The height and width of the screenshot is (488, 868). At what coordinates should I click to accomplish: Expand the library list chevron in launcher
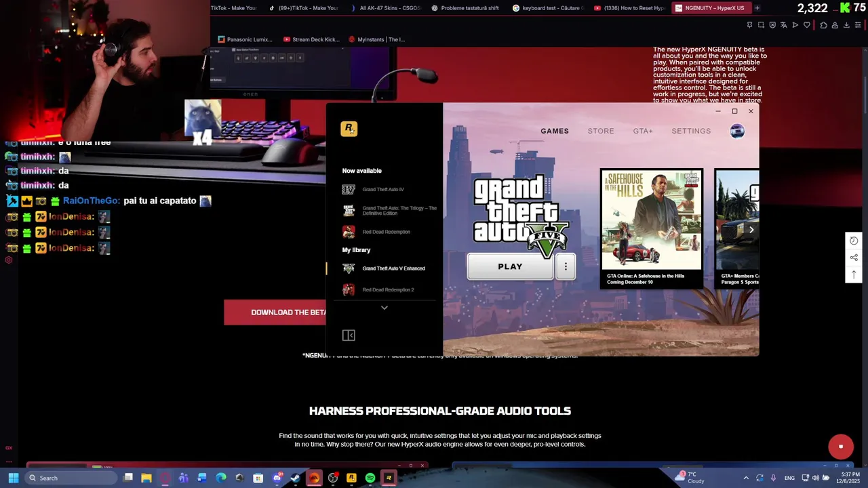tap(384, 308)
